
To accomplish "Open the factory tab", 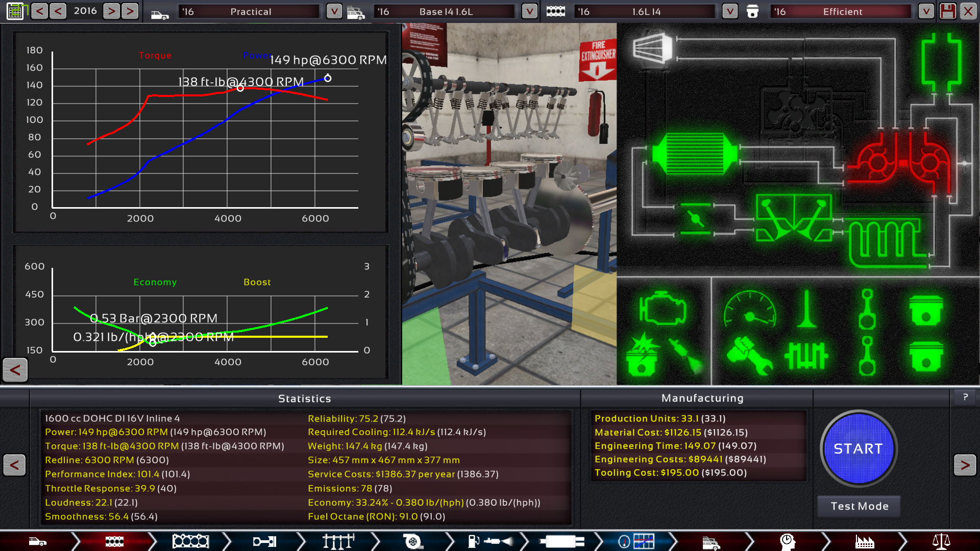I will coord(865,541).
